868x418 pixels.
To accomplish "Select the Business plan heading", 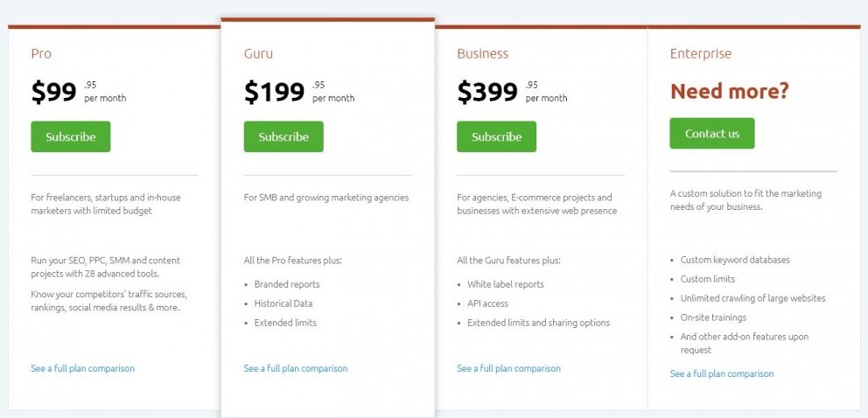I will pyautogui.click(x=483, y=53).
